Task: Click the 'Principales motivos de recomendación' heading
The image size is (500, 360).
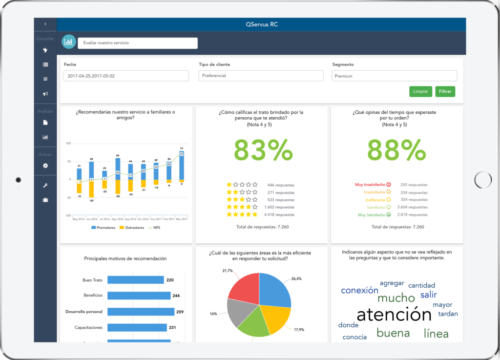Action: pos(125,258)
